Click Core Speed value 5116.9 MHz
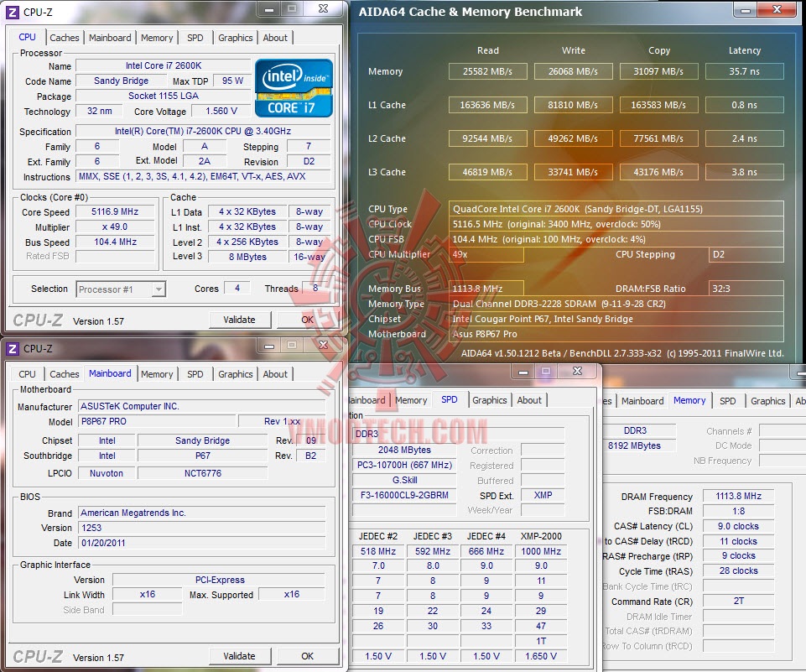 115,211
